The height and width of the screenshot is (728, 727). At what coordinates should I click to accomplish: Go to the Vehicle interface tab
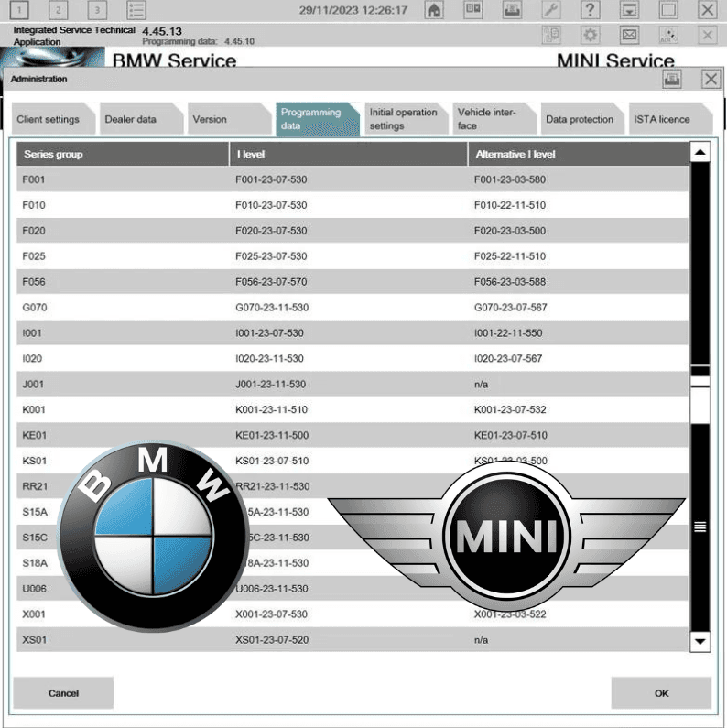[494, 119]
